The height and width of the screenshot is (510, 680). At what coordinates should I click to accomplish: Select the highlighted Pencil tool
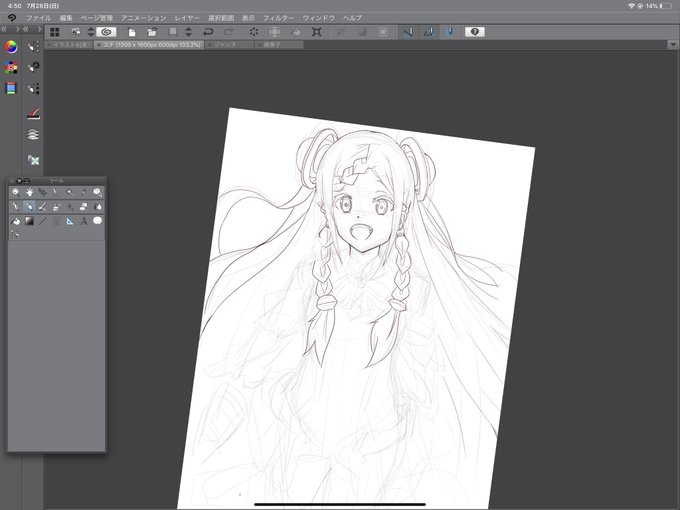click(29, 206)
